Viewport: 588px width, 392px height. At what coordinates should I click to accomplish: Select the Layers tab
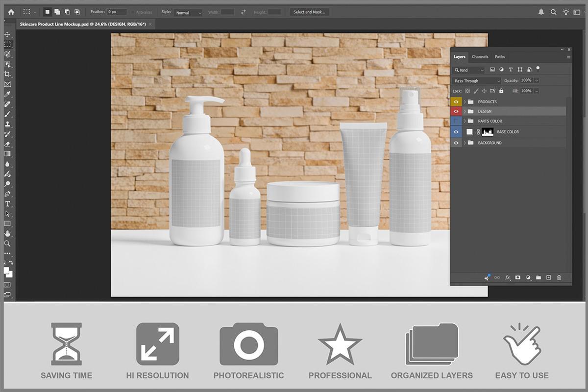pos(460,57)
